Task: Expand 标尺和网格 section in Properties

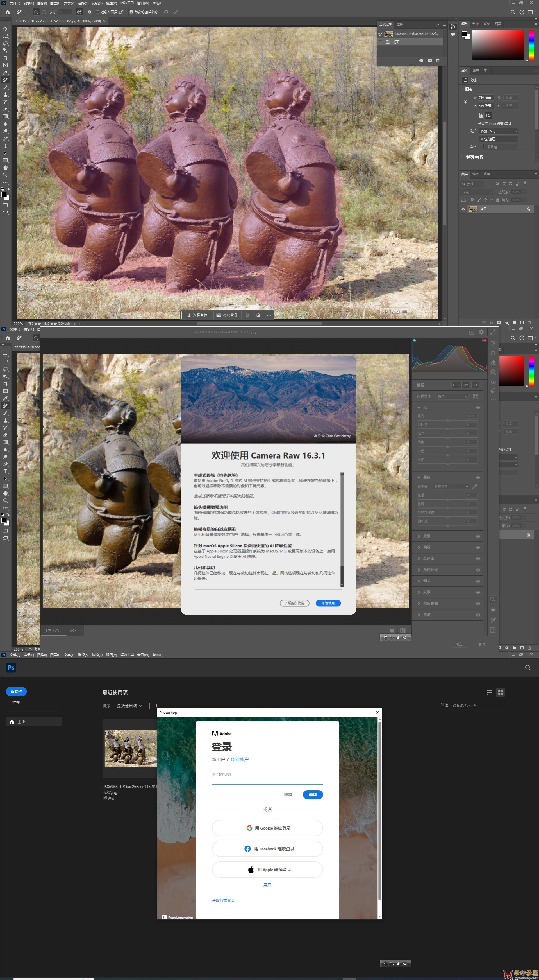Action: pyautogui.click(x=462, y=157)
